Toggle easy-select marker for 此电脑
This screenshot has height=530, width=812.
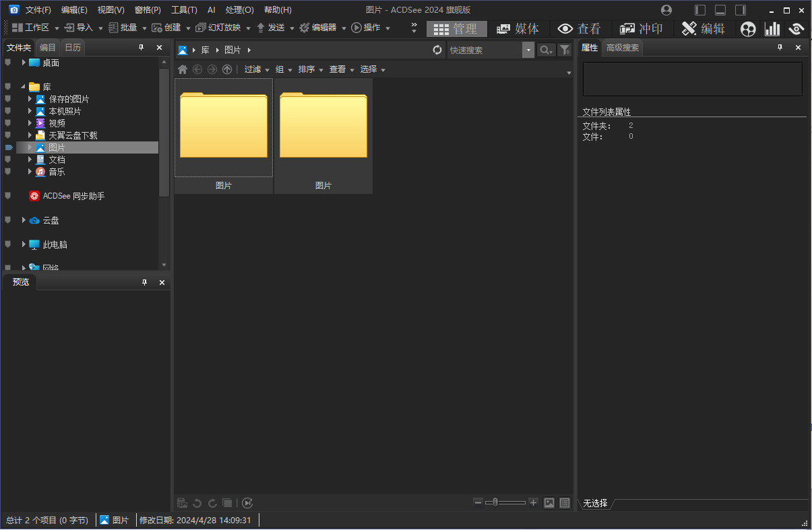(x=8, y=244)
